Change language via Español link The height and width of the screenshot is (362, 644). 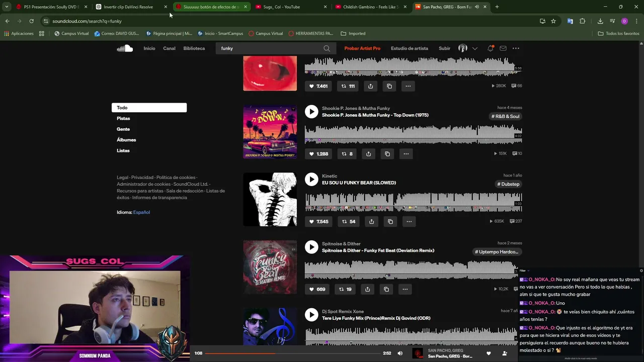[141, 212]
